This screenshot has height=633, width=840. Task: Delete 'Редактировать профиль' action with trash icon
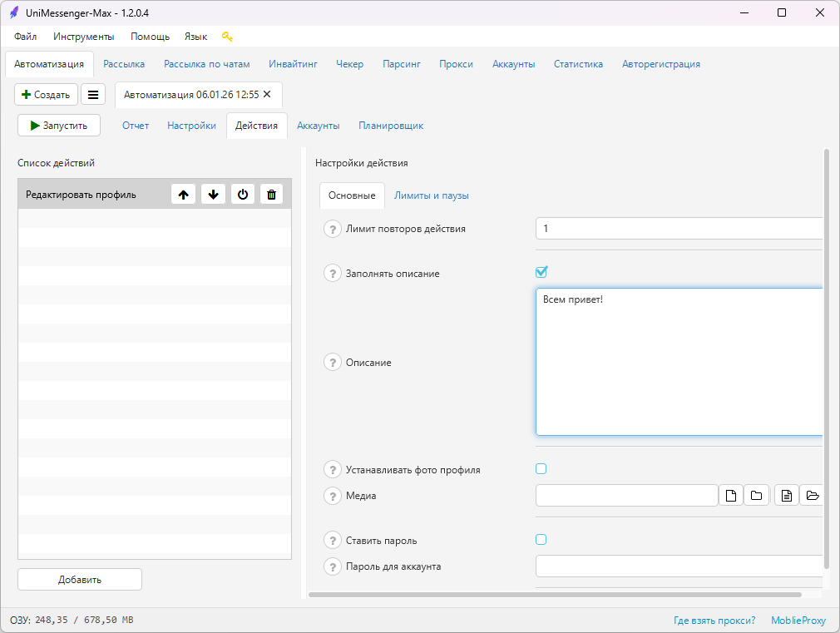click(272, 195)
